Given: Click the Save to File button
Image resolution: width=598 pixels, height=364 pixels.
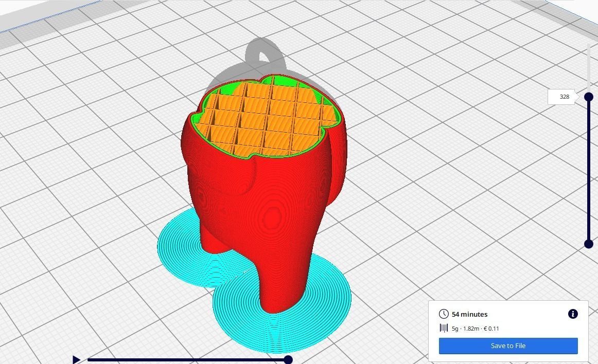Looking at the screenshot, I should [x=508, y=345].
